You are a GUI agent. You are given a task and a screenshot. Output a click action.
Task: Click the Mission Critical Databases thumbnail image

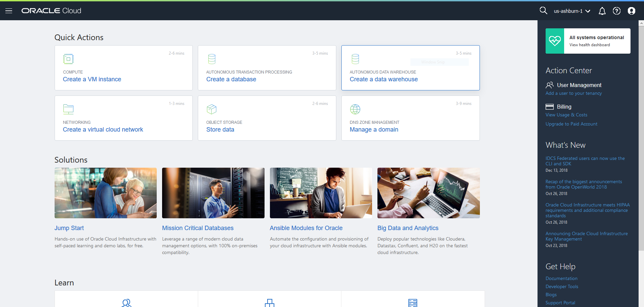point(213,193)
